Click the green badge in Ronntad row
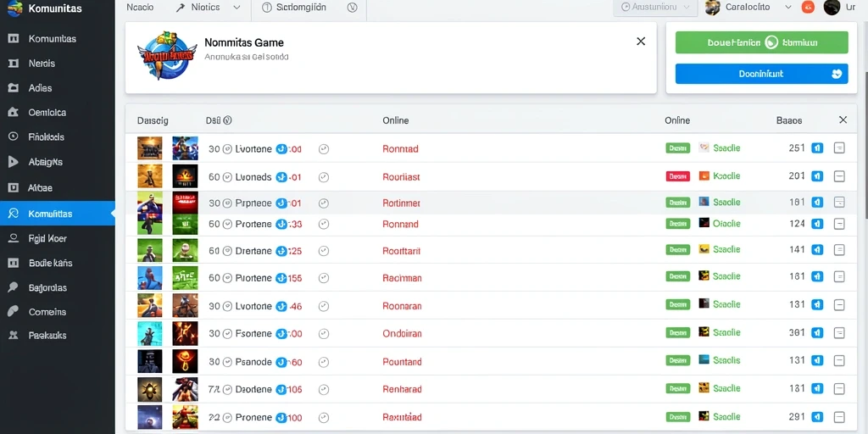The image size is (868, 434). (x=677, y=147)
